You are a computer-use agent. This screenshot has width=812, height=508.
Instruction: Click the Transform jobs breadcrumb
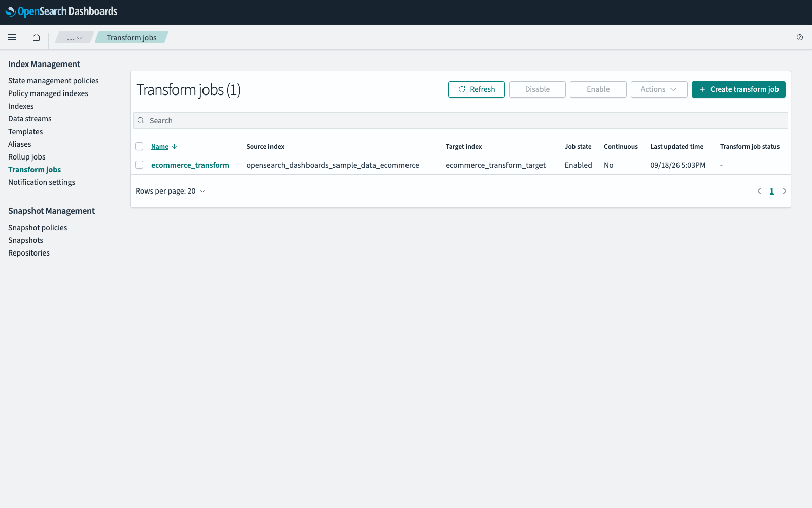point(131,38)
